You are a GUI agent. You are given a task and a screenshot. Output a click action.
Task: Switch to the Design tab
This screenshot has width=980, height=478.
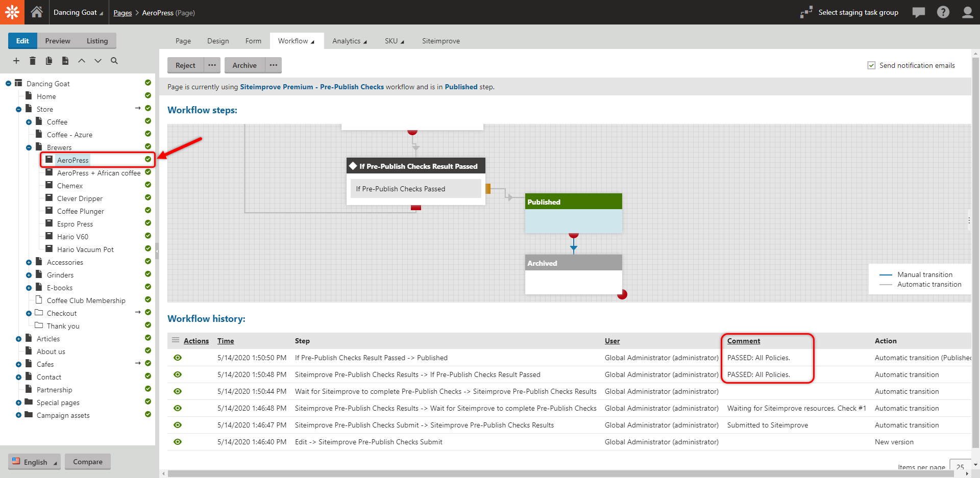coord(218,41)
